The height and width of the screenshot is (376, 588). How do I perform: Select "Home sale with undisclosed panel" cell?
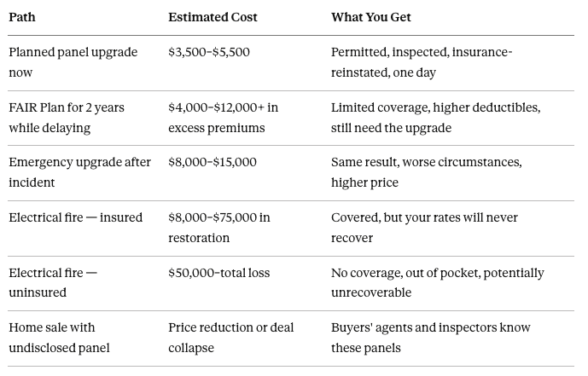(60, 338)
